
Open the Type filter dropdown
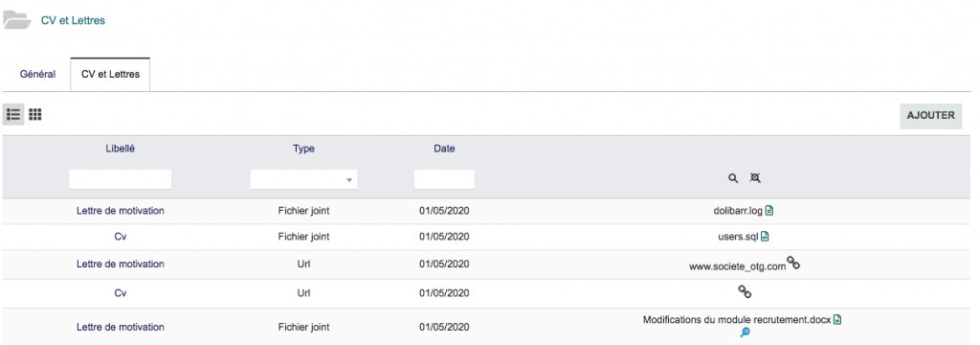pyautogui.click(x=303, y=180)
